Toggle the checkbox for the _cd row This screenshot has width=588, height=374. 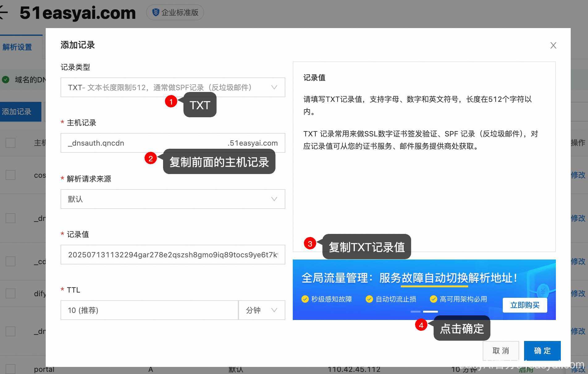(x=10, y=261)
